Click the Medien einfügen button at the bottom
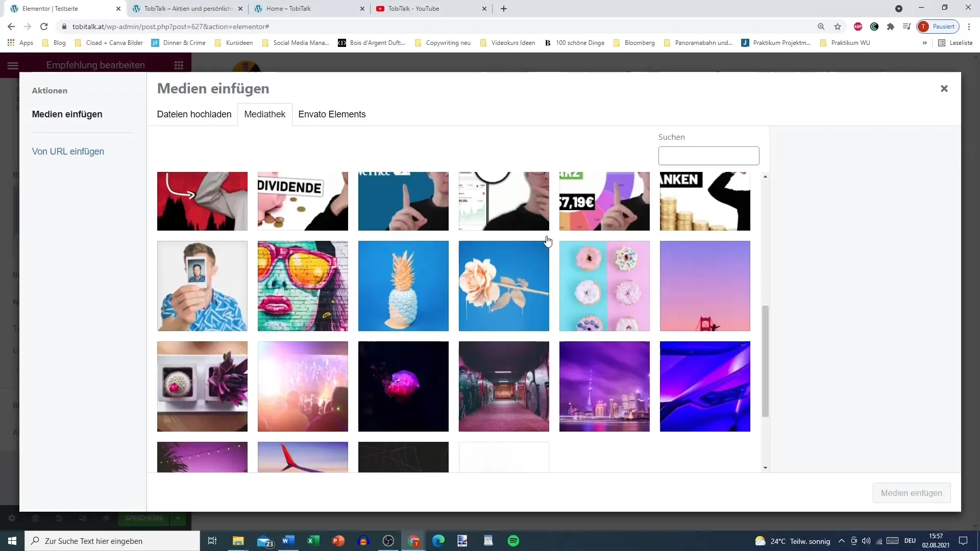The image size is (980, 551). [x=911, y=493]
